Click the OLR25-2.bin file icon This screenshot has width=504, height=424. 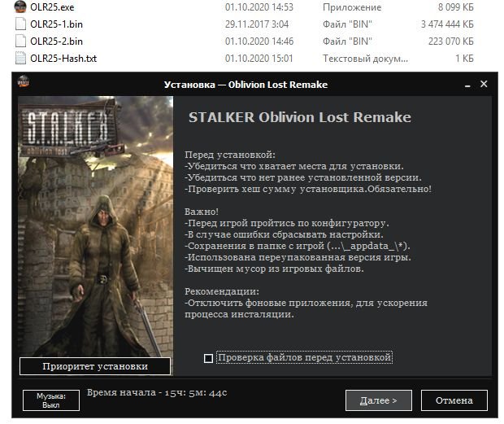tap(20, 41)
